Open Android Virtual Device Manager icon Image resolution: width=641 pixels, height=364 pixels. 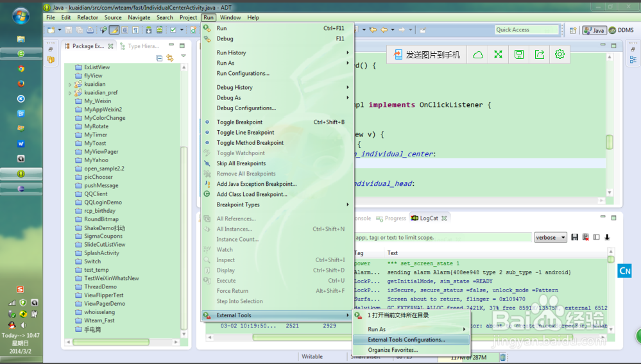[x=159, y=29]
